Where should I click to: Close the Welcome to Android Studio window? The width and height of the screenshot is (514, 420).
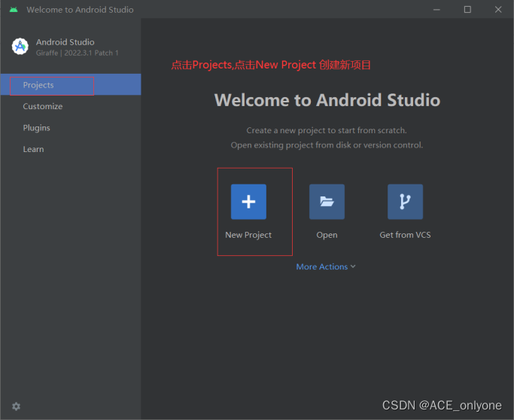coord(498,10)
